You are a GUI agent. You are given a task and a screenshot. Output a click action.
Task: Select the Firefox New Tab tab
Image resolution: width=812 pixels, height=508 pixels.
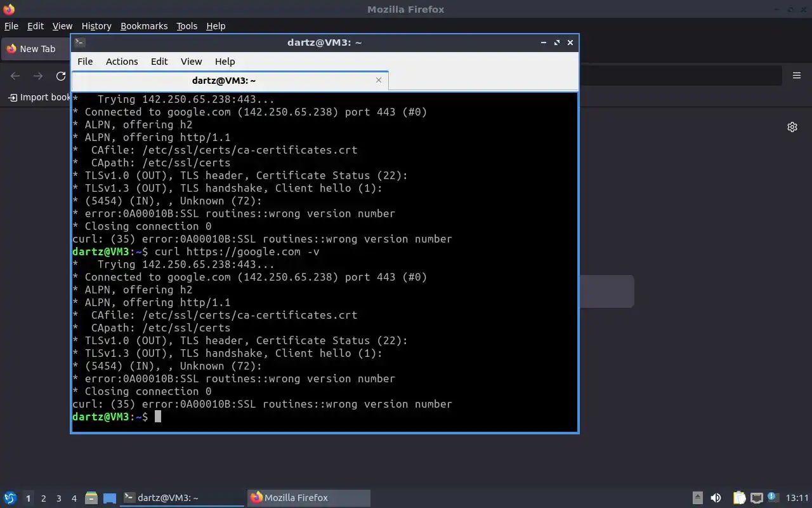click(x=36, y=49)
